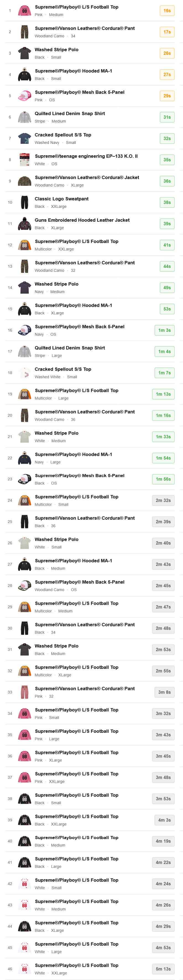Open the Vanson Leathers Cordura Jacket thumbnail
The width and height of the screenshot is (183, 980).
click(24, 181)
